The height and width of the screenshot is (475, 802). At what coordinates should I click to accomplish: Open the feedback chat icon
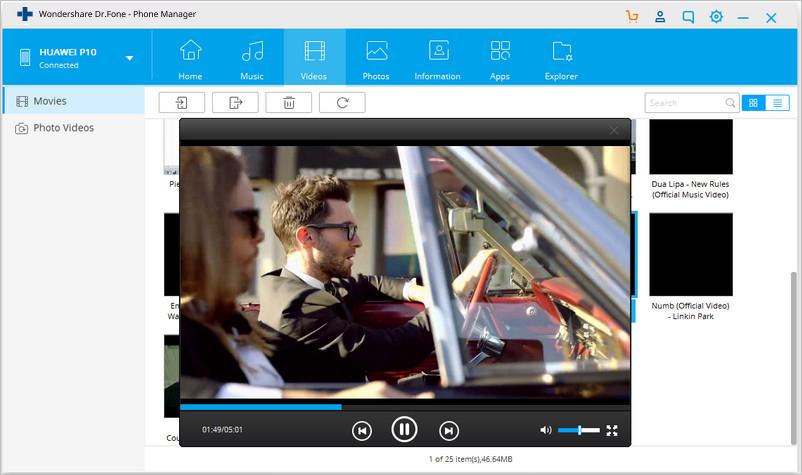tap(688, 17)
